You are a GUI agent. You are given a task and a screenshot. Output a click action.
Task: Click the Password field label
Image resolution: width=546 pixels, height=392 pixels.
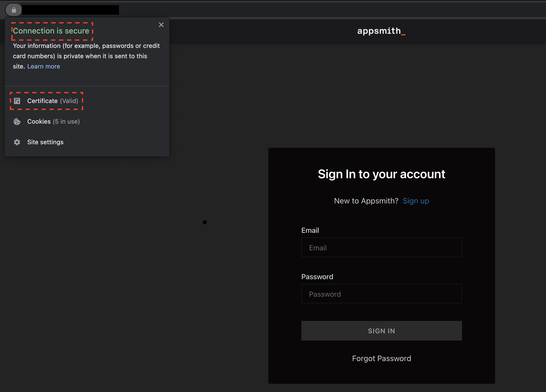pyautogui.click(x=317, y=277)
